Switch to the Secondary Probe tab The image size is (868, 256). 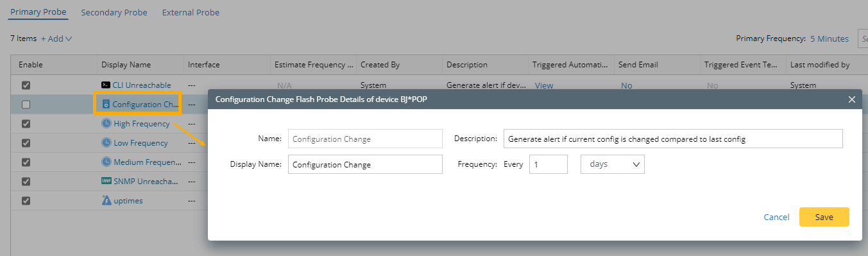[x=114, y=12]
